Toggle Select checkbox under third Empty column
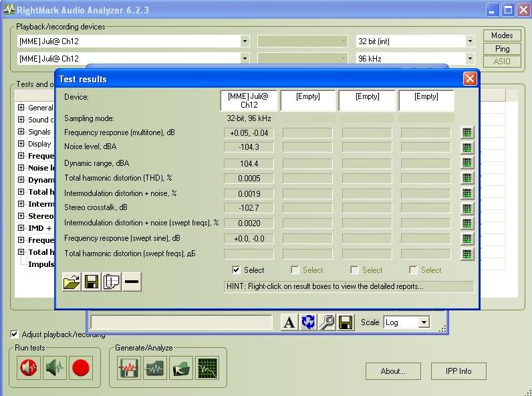The image size is (532, 396). point(354,270)
